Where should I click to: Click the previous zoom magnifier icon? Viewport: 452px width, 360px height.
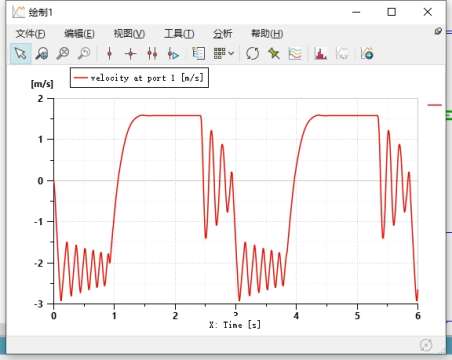point(84,53)
